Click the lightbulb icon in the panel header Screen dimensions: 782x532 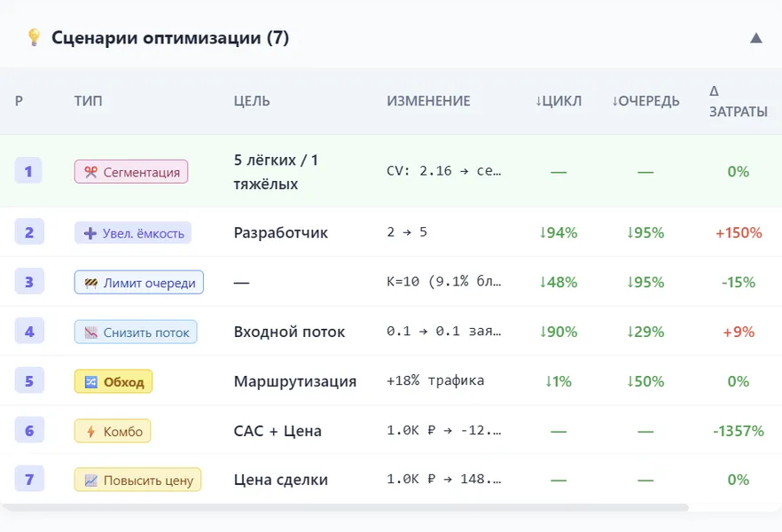tap(34, 37)
